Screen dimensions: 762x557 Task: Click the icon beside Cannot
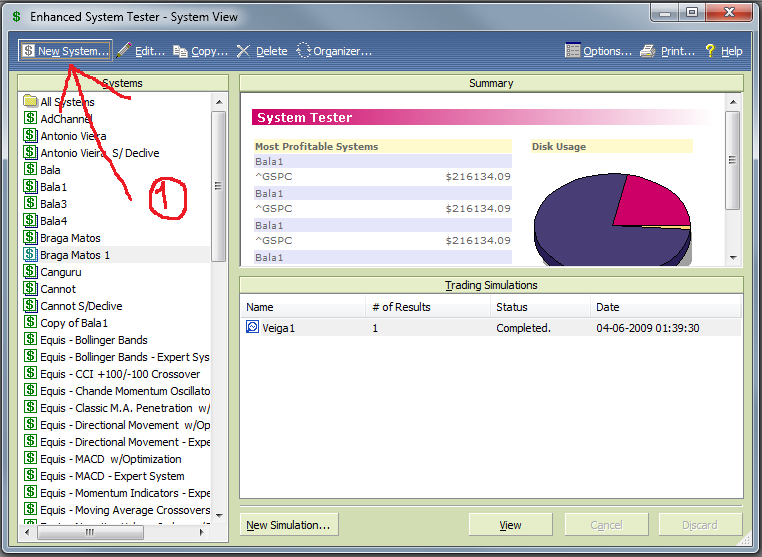[30, 288]
